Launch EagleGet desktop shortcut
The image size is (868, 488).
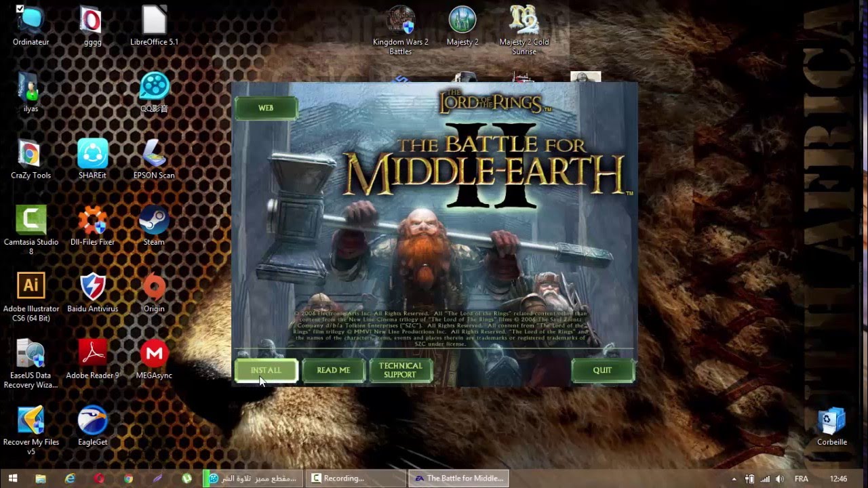[x=92, y=425]
